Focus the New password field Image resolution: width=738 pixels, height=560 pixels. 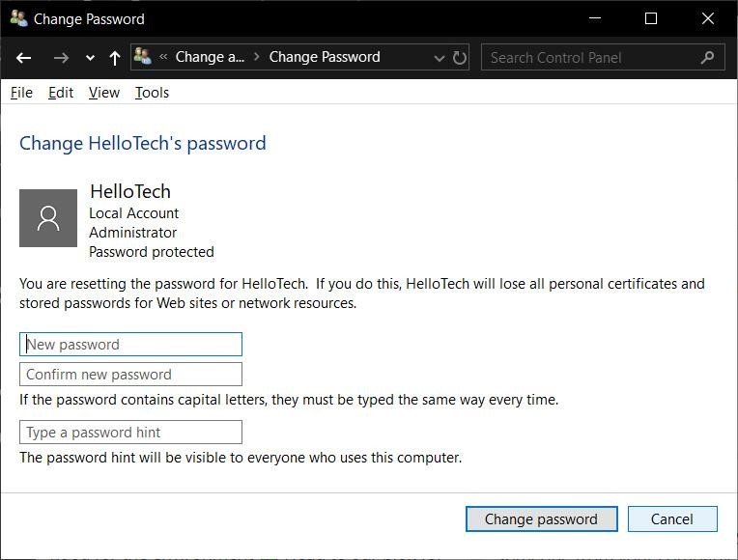point(130,345)
